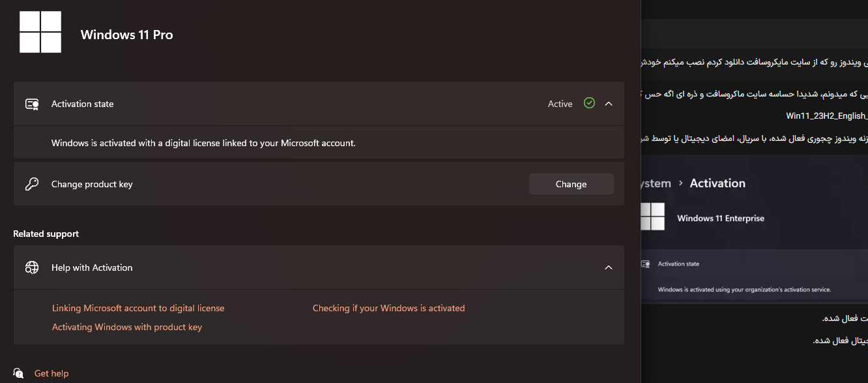Click the Get help headset icon
The height and width of the screenshot is (383, 868).
tap(18, 373)
